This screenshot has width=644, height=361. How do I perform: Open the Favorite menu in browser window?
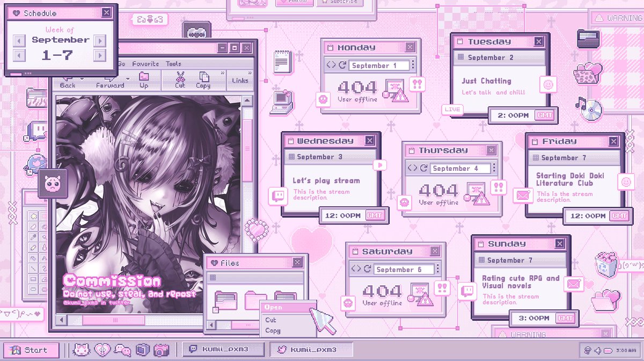click(145, 63)
